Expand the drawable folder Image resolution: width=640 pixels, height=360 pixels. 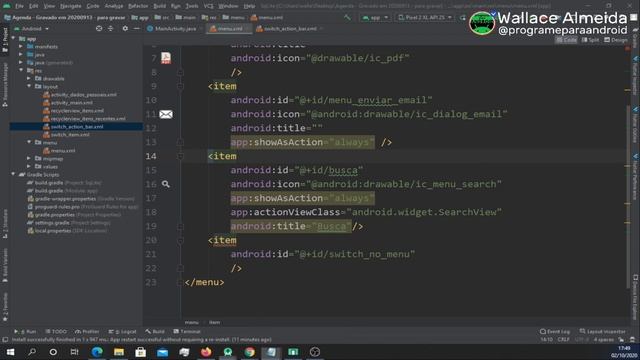(29, 78)
